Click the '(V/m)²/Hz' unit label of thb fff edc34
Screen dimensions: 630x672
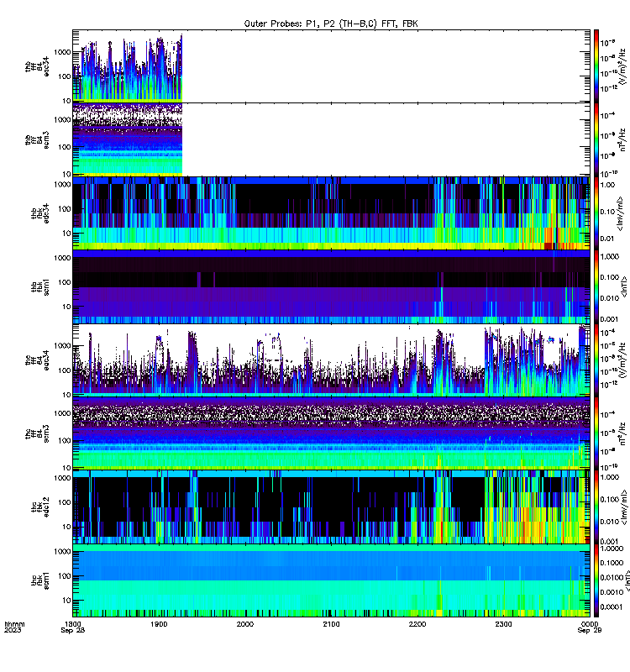[x=622, y=66]
